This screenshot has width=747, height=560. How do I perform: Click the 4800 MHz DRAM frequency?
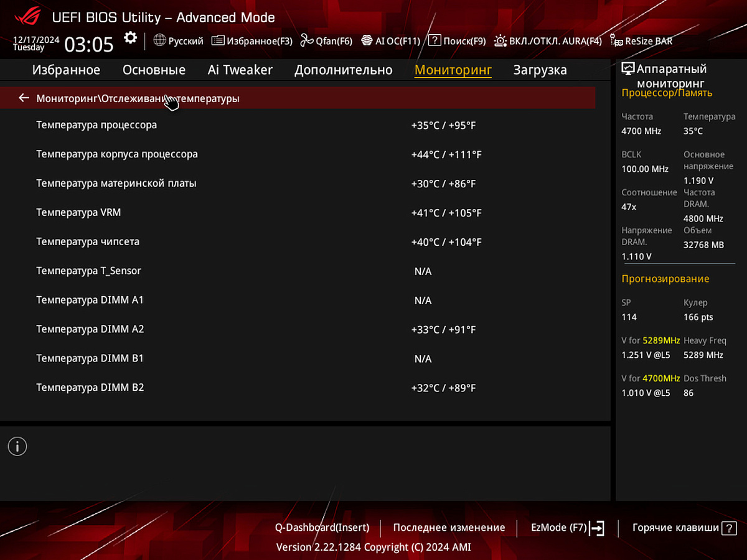point(703,219)
